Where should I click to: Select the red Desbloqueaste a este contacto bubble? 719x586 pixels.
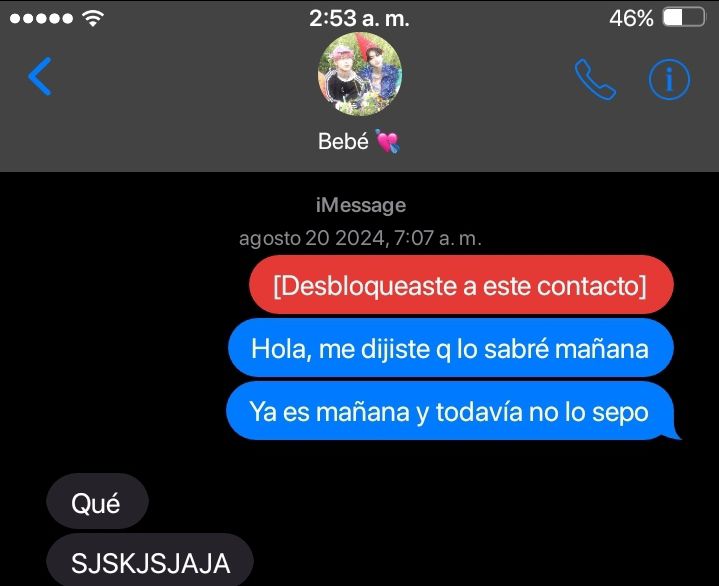461,285
